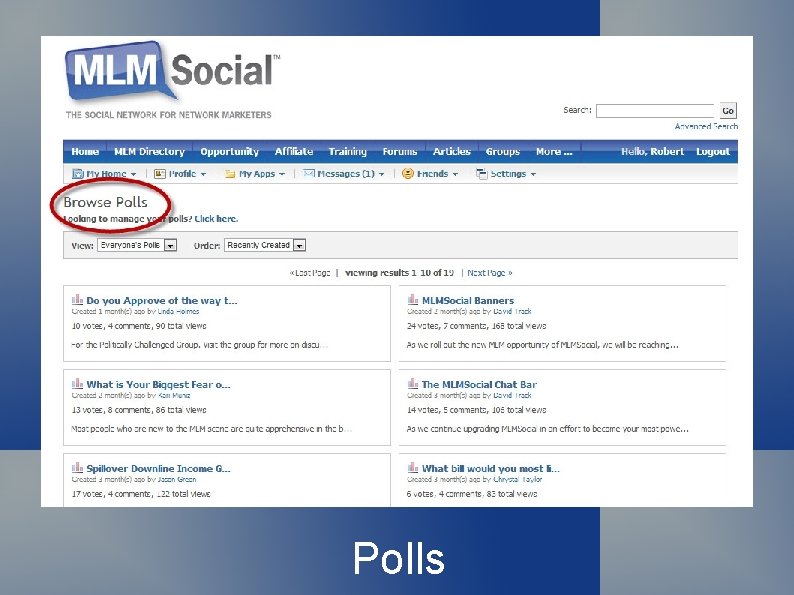Image resolution: width=794 pixels, height=595 pixels.
Task: Click the Messages envelope icon
Action: tap(308, 174)
